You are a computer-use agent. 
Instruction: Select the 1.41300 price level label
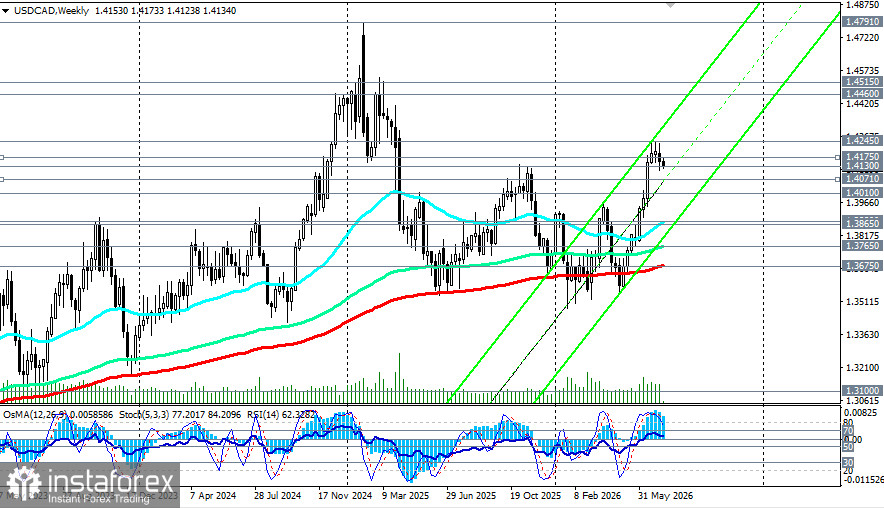tap(862, 166)
